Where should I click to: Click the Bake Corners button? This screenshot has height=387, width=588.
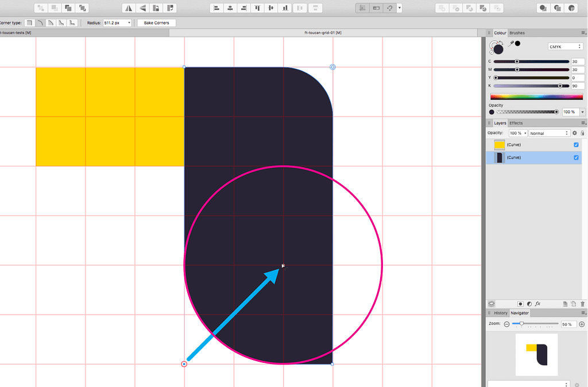(156, 22)
